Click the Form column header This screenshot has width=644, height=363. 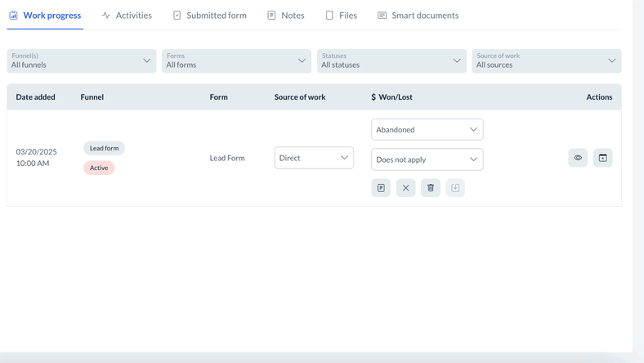pos(218,97)
